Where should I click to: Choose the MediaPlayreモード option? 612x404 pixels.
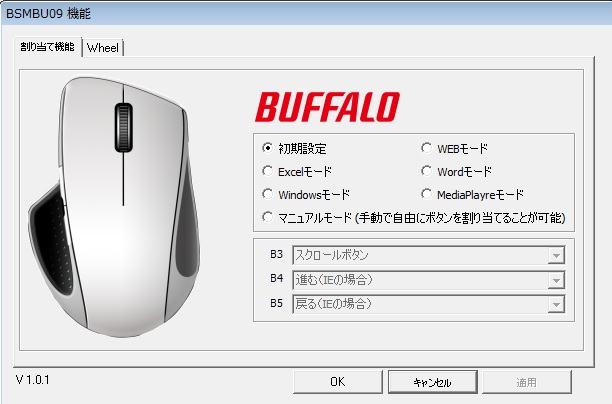click(x=427, y=194)
